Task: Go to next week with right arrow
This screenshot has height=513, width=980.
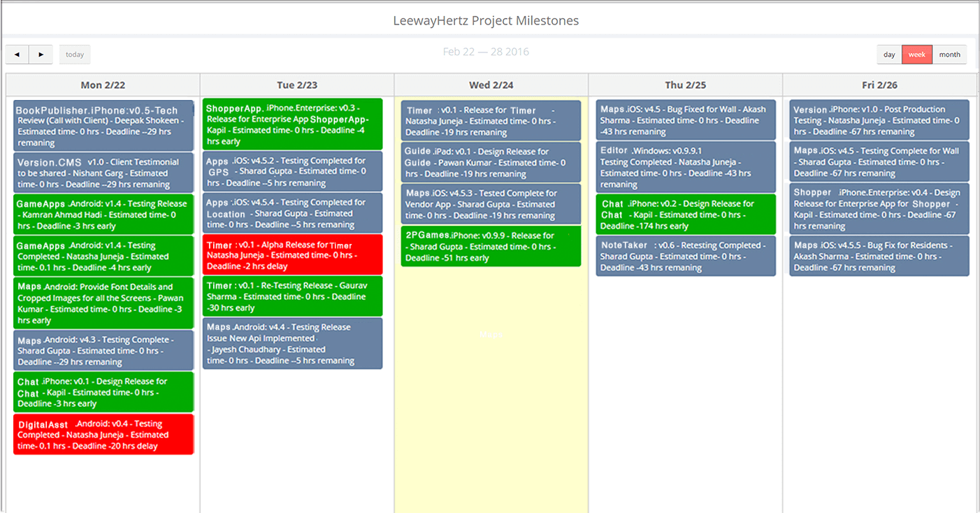Action: [41, 55]
